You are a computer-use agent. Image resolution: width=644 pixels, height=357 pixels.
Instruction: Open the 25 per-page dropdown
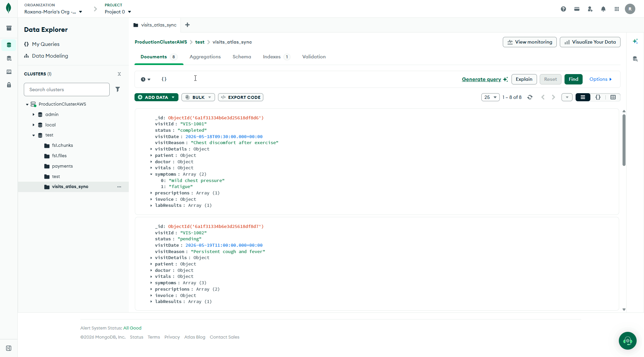[490, 97]
